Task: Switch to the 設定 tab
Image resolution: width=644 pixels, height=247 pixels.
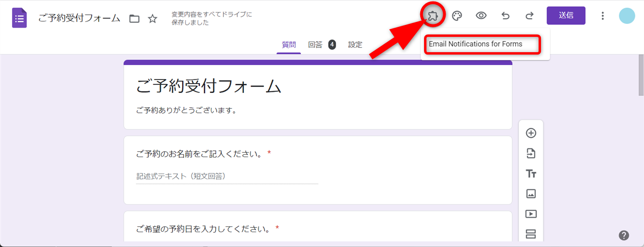Action: point(355,45)
